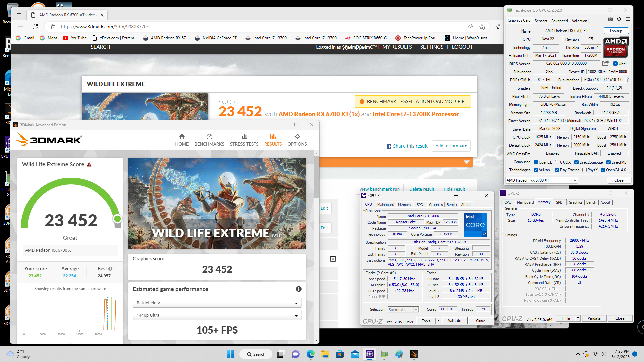The width and height of the screenshot is (644, 362).
Task: Toggle PhysX checkbox in GPU-Z
Action: point(585,170)
